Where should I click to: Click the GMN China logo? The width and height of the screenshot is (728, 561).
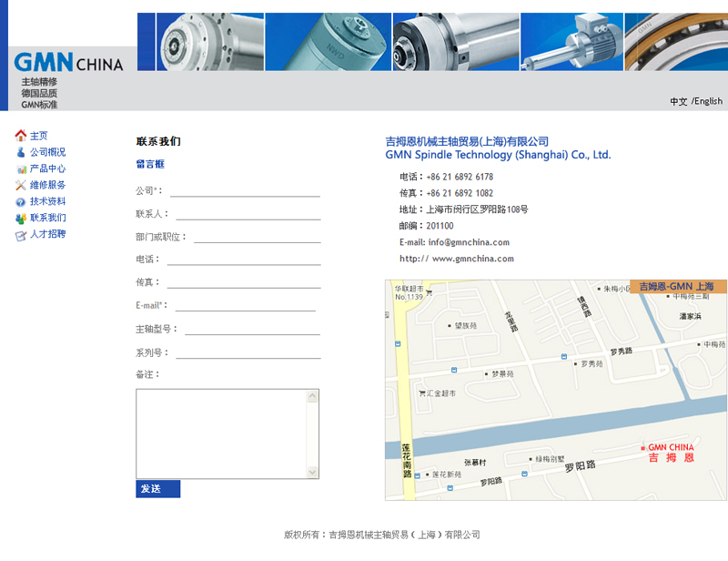pyautogui.click(x=69, y=62)
